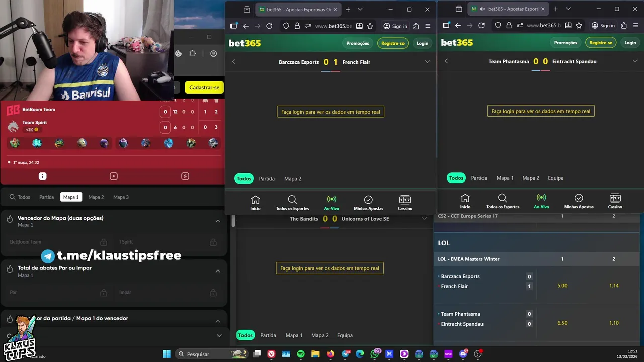
Task: Select the Mapa 3 tab in the left panel
Action: tap(121, 197)
